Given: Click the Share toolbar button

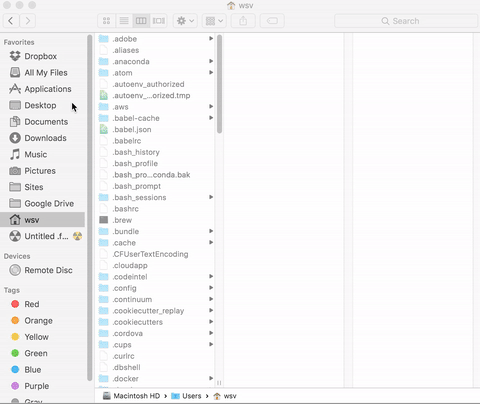Looking at the screenshot, I should [243, 21].
